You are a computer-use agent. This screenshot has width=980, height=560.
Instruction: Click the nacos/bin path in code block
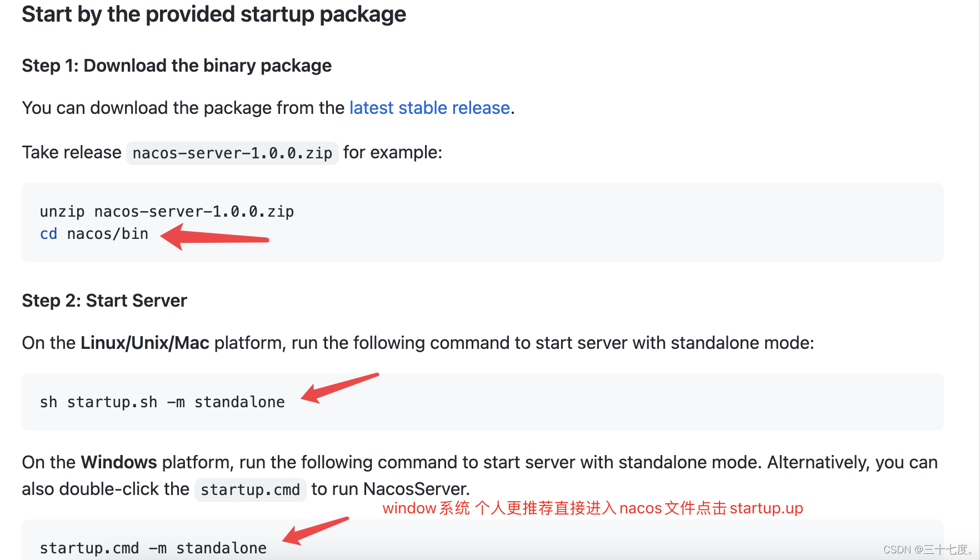click(x=108, y=234)
